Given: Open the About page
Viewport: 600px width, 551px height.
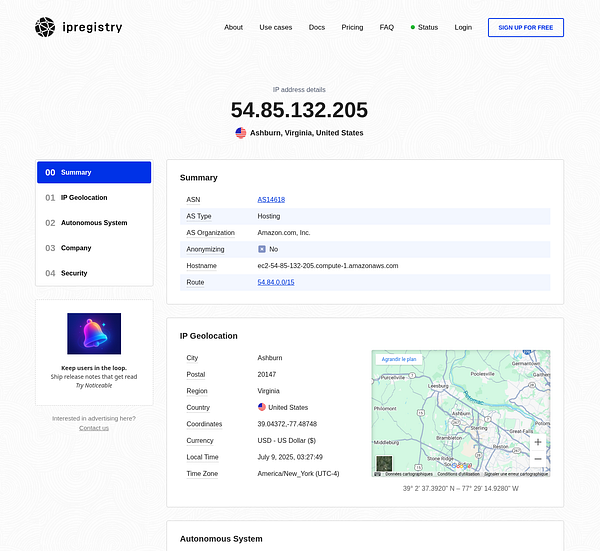Looking at the screenshot, I should point(233,27).
